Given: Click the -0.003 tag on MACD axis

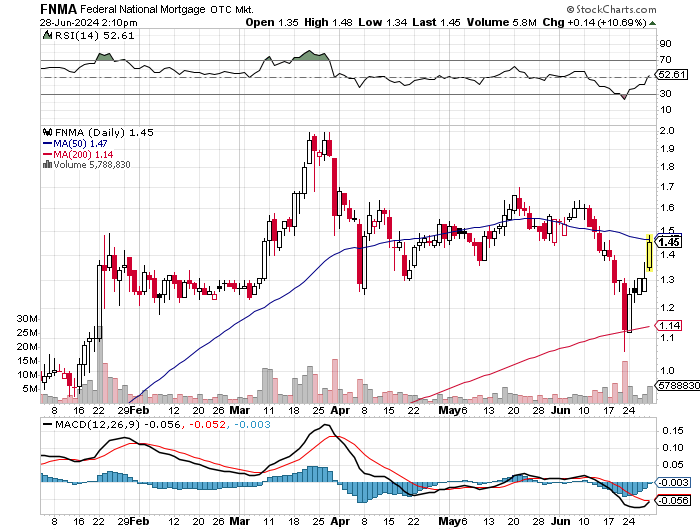Looking at the screenshot, I should click(673, 482).
